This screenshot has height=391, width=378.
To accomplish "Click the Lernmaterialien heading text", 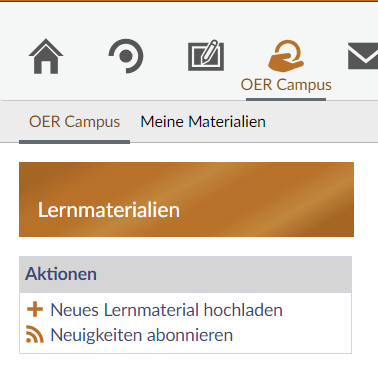I will tap(109, 210).
